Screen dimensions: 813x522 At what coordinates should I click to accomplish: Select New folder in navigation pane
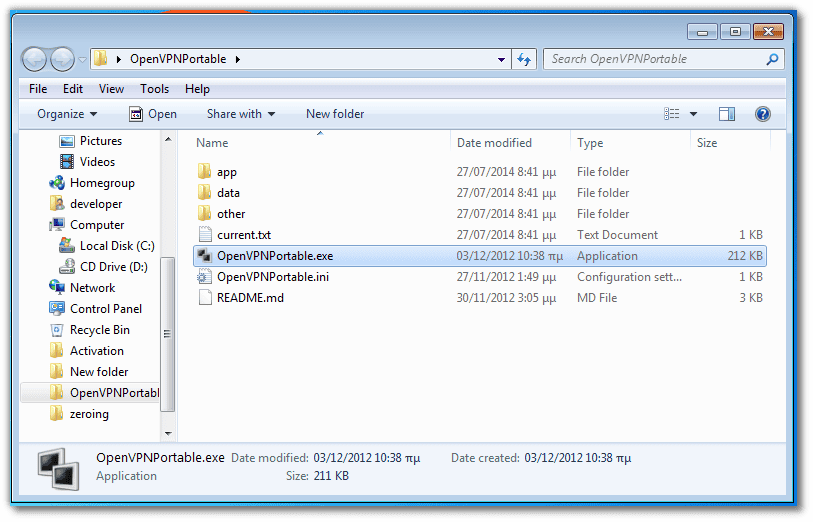click(x=89, y=372)
